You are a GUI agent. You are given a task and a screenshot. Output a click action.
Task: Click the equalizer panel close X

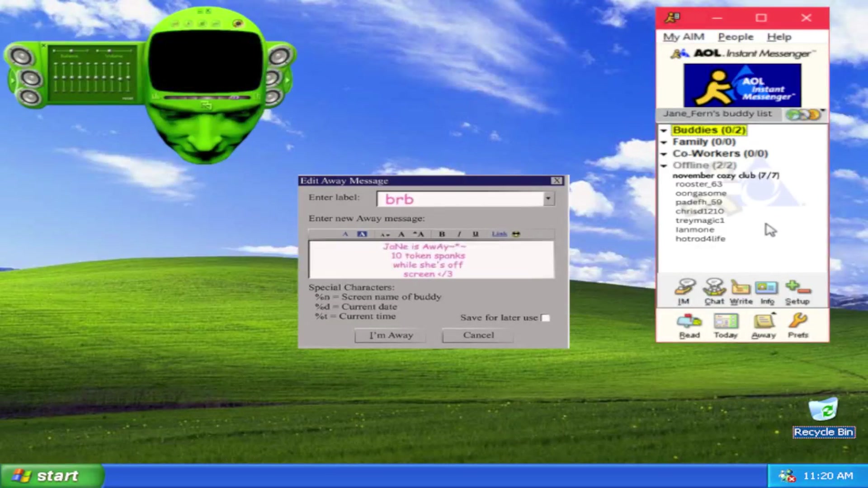click(44, 45)
